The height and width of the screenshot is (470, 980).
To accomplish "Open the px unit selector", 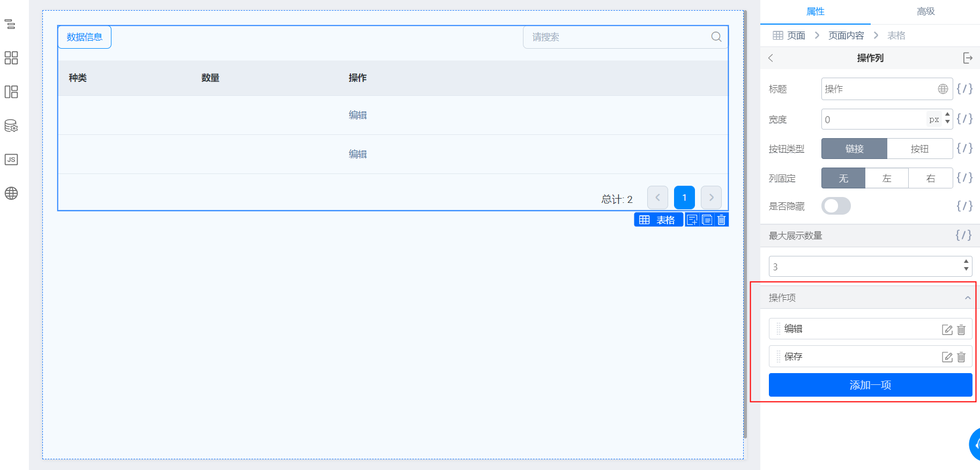I will tap(934, 119).
